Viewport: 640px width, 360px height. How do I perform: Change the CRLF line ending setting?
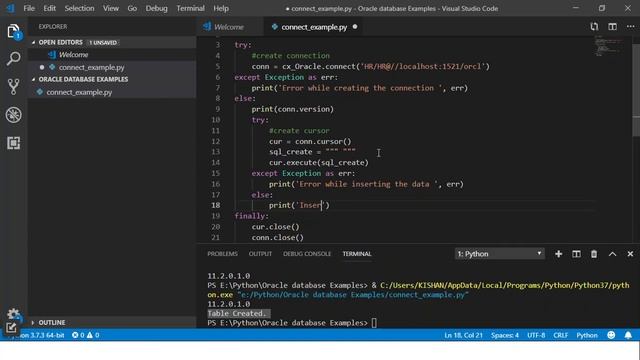(560, 335)
